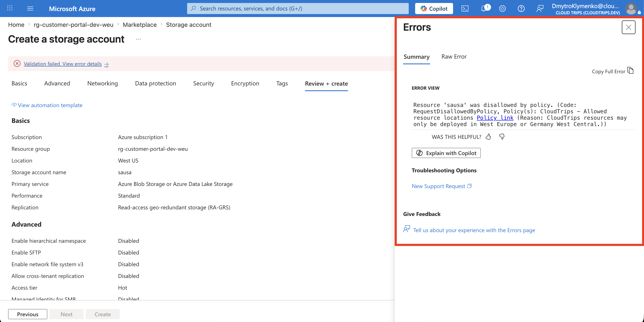Click the 'Azure subscription 1' value
Viewport: 644px width, 322px height.
point(143,137)
